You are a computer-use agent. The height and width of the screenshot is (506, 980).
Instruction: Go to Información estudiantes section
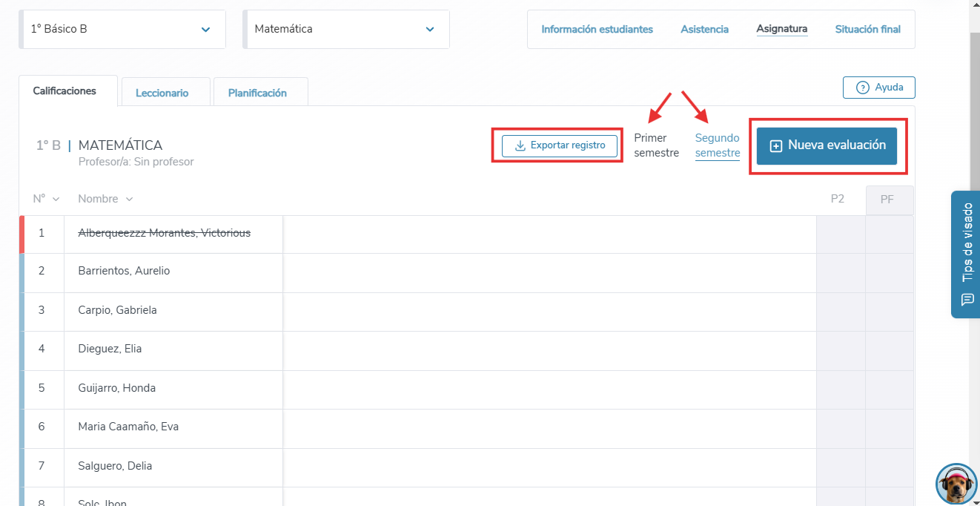[x=597, y=30]
